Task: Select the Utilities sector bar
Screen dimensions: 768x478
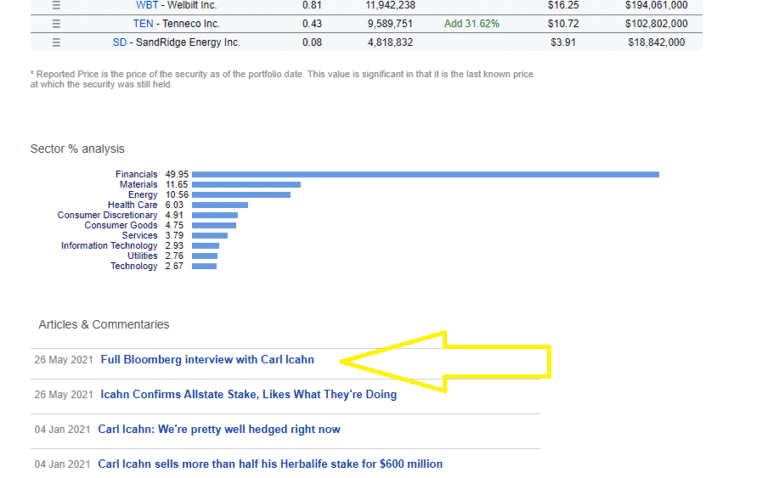Action: tap(204, 256)
